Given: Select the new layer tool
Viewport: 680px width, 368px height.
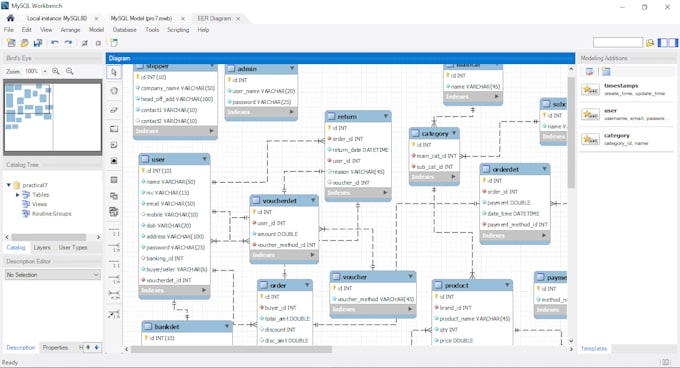Looking at the screenshot, I should coord(114,129).
